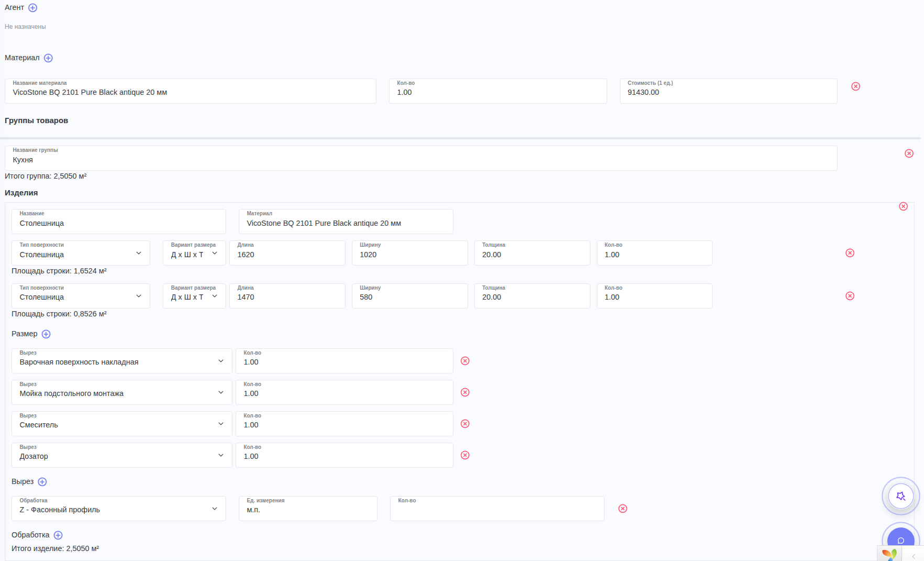Edit the material name field at top
This screenshot has height=561, width=924.
(x=191, y=91)
